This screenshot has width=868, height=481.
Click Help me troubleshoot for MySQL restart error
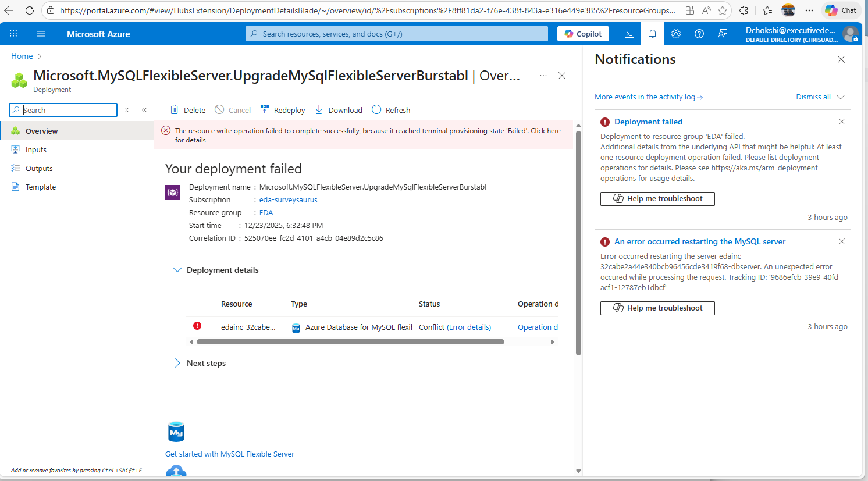point(657,308)
